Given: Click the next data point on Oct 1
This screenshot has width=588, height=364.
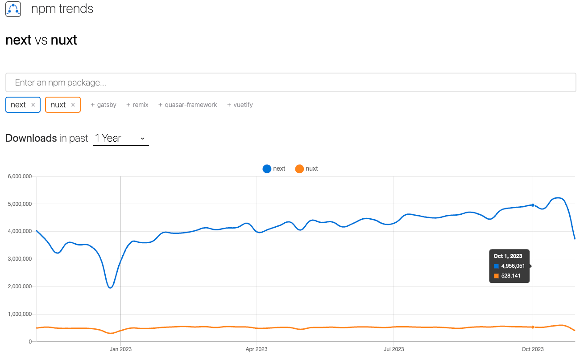Looking at the screenshot, I should pos(533,205).
